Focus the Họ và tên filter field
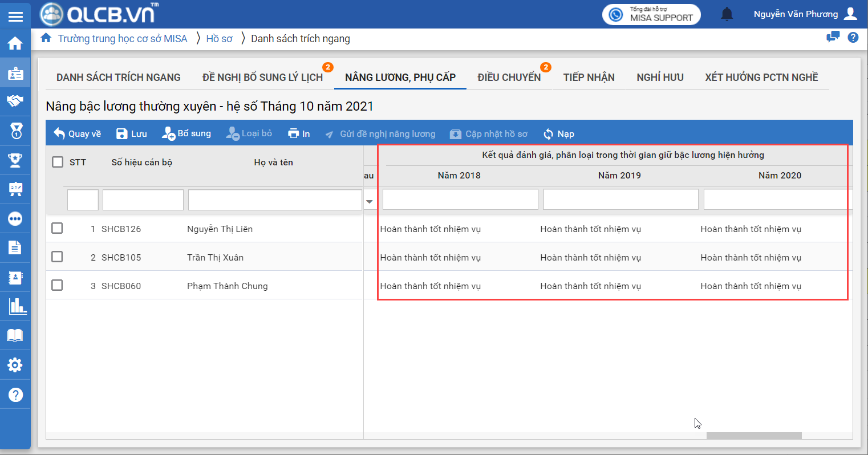Viewport: 868px width, 455px height. click(x=275, y=200)
